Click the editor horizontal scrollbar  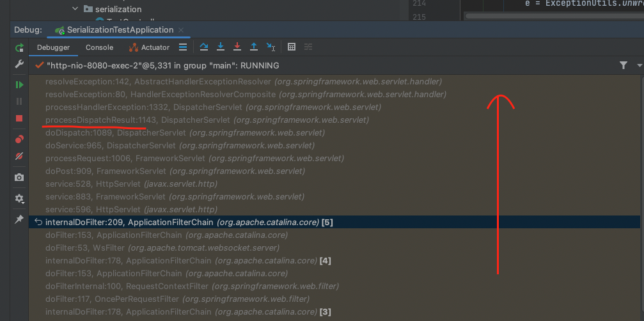(x=554, y=16)
